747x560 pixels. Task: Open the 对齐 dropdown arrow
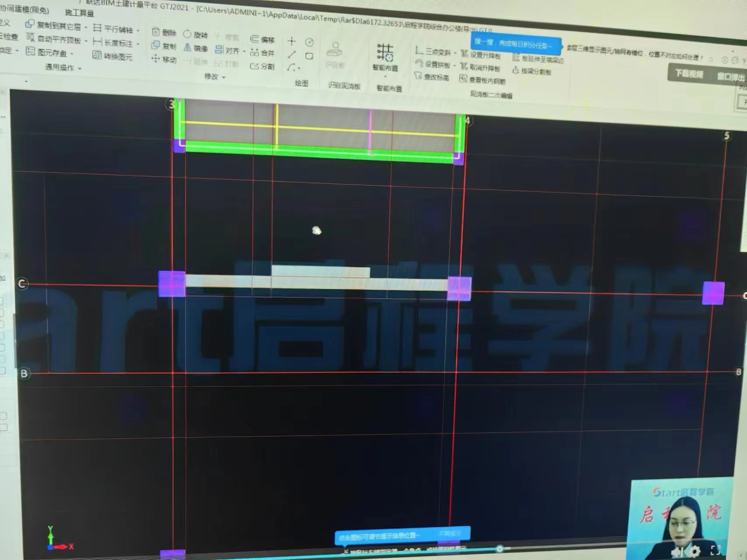tap(244, 52)
